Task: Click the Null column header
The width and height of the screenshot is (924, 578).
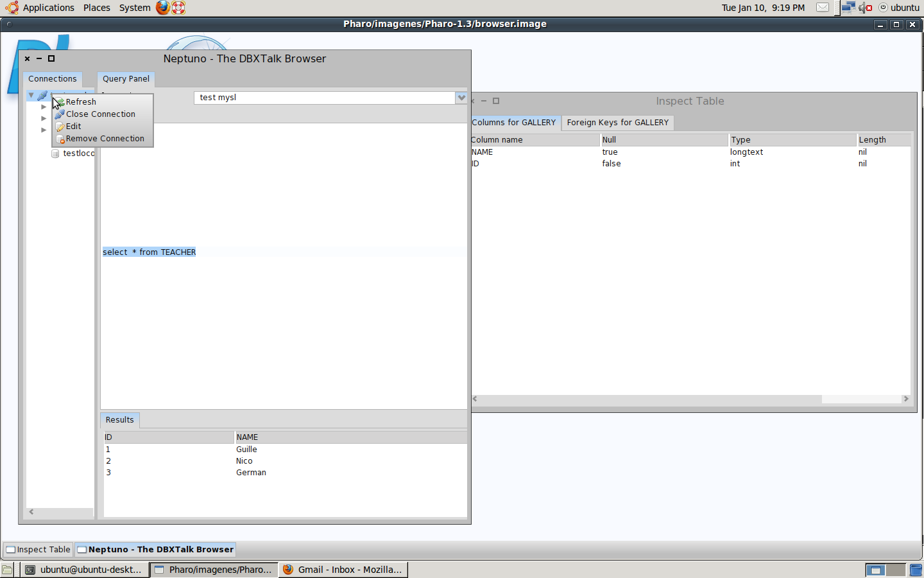Action: [x=664, y=139]
